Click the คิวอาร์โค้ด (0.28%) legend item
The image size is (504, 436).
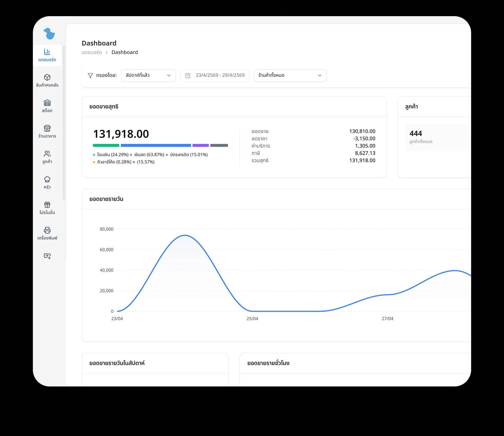[112, 162]
